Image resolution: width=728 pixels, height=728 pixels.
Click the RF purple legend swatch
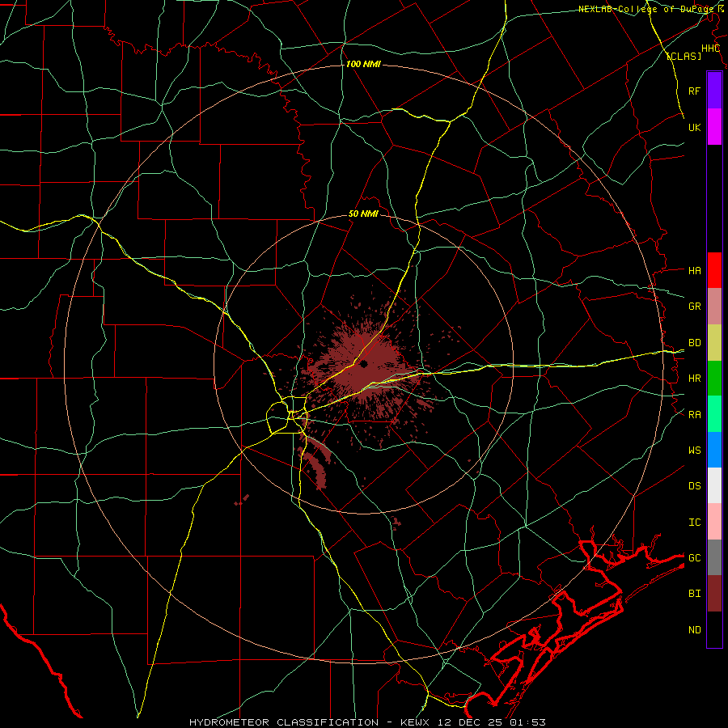click(x=714, y=91)
